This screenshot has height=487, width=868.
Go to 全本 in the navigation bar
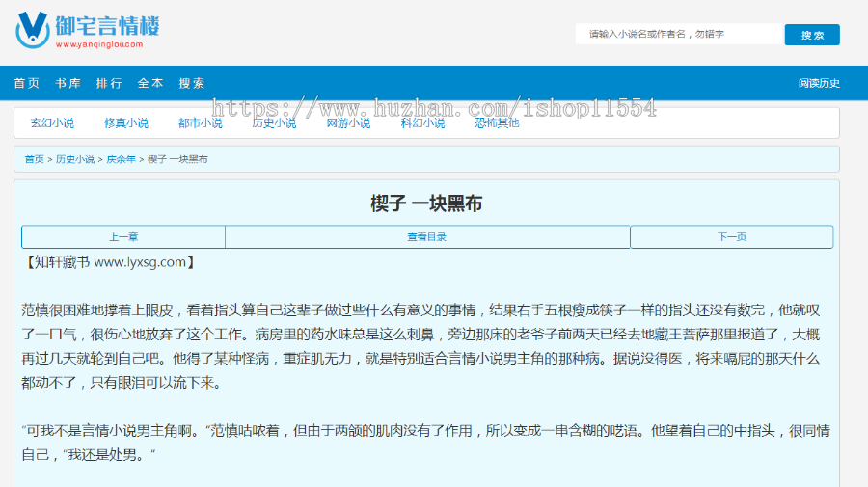pos(150,84)
